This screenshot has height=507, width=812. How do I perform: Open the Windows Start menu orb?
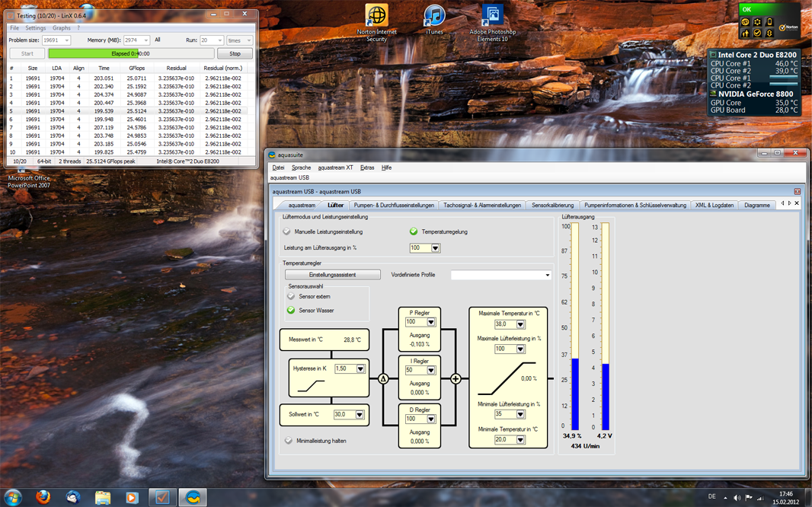tap(13, 497)
